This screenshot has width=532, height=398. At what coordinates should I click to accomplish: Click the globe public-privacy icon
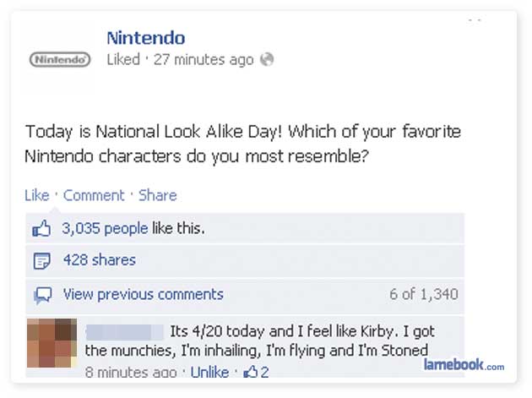click(268, 59)
